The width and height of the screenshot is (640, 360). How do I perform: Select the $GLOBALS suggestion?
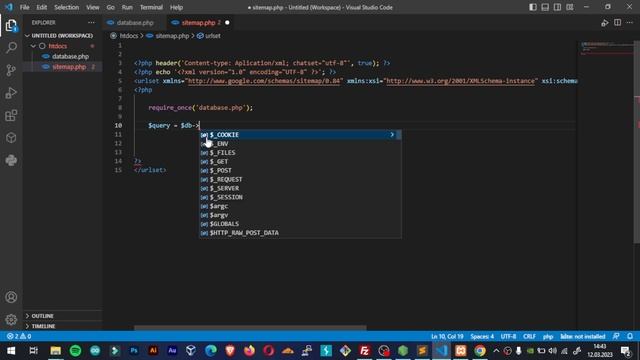pos(300,224)
